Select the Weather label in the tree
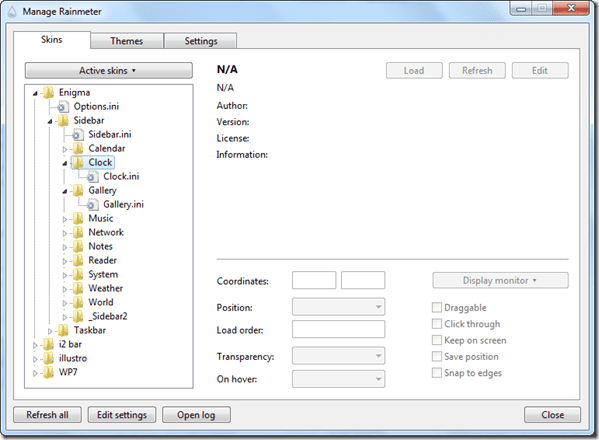This screenshot has width=599, height=440. click(x=106, y=288)
